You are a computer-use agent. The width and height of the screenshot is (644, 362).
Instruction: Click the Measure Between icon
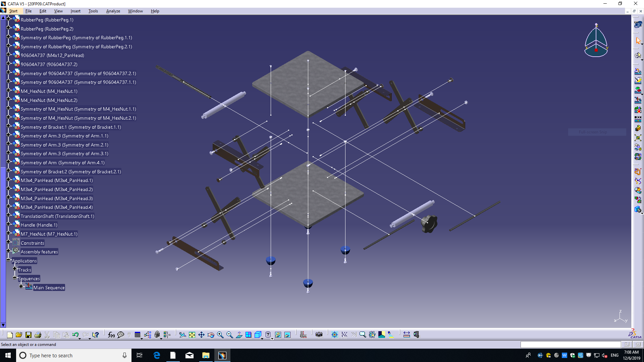coord(407,335)
